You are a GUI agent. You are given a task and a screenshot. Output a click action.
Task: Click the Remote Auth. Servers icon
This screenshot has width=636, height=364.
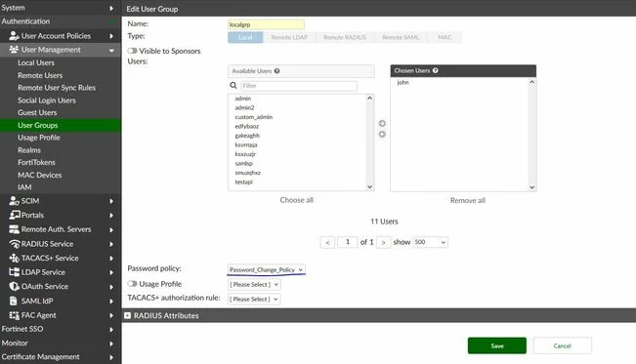[15, 229]
